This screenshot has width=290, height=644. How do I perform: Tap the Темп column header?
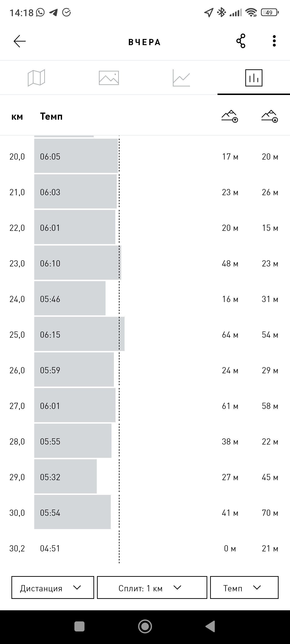point(51,117)
